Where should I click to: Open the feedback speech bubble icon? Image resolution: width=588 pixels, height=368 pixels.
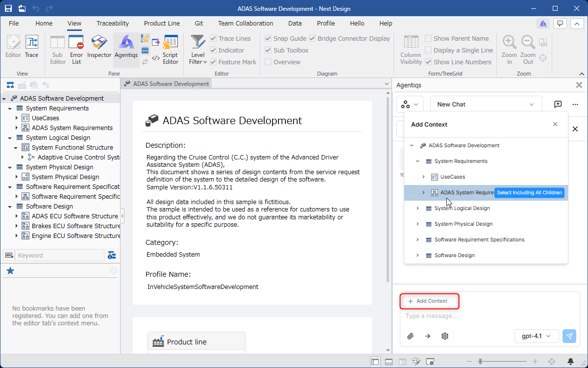pos(560,23)
